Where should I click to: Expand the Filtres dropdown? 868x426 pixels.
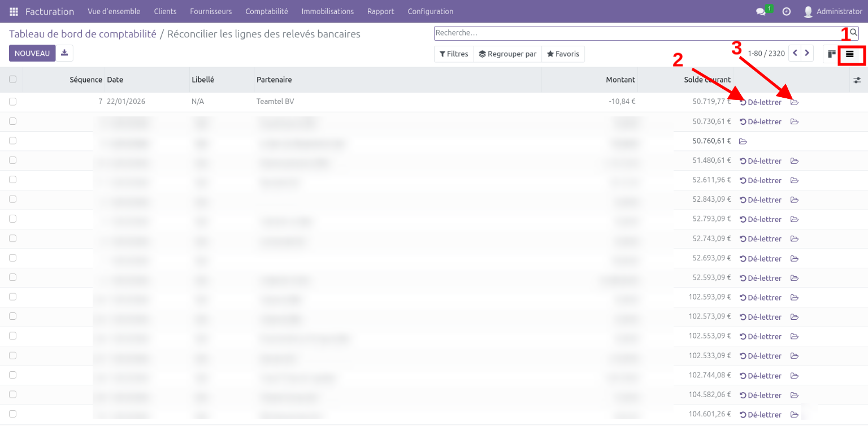pos(454,54)
